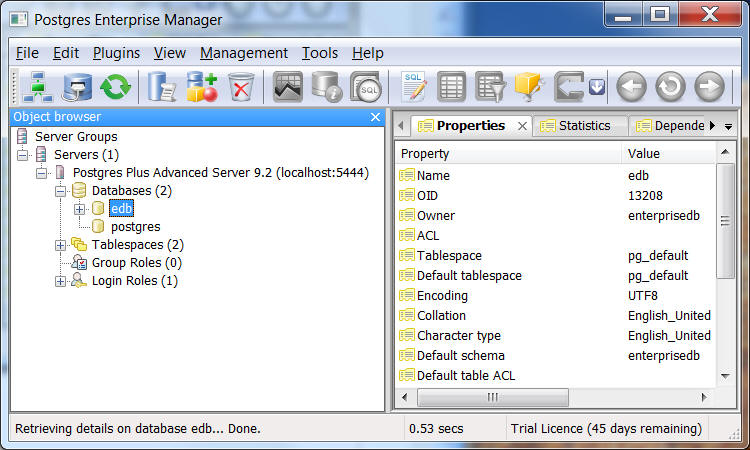Close the Properties tab

[x=522, y=126]
